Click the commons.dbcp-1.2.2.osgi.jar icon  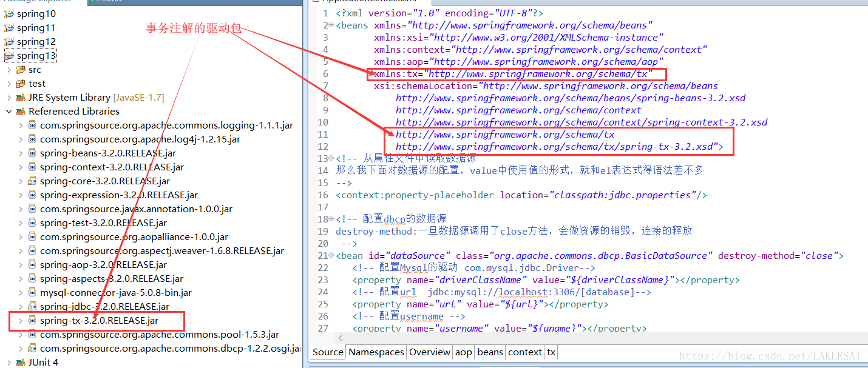point(32,349)
